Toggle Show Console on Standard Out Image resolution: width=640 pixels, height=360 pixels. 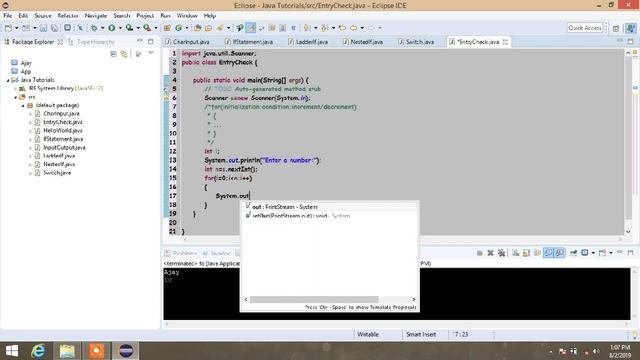click(548, 253)
